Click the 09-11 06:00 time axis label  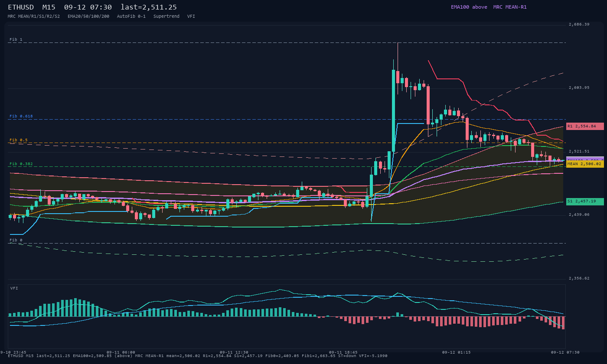121,352
